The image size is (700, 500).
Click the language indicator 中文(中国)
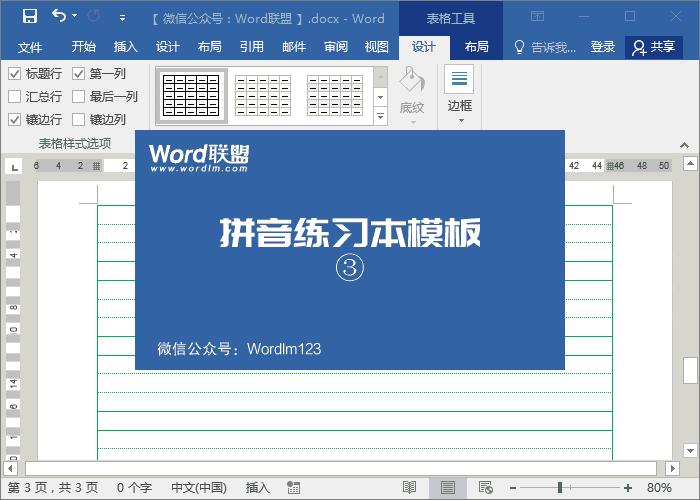click(199, 488)
